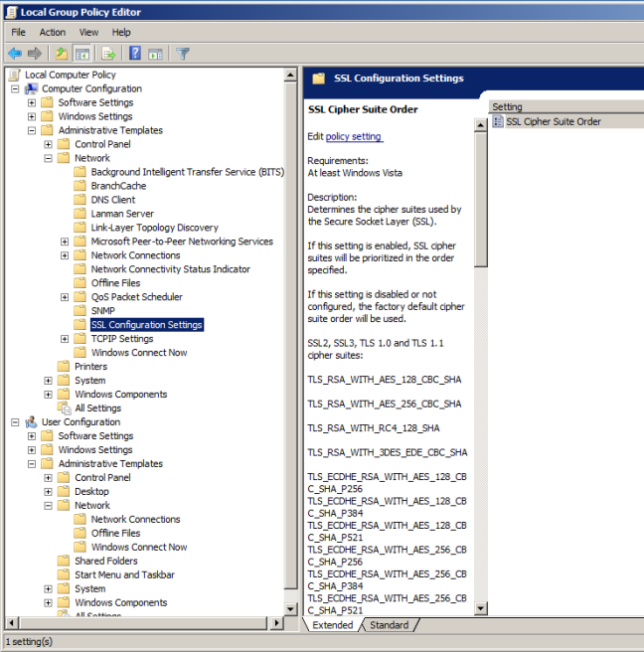
Task: Collapse the Computer Configuration node
Action: [15, 89]
